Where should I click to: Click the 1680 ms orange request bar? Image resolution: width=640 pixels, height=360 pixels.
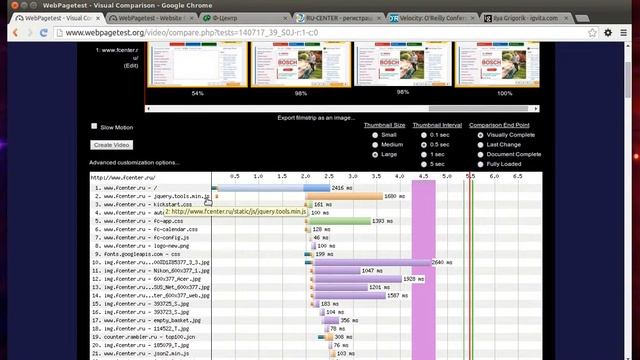pos(344,196)
